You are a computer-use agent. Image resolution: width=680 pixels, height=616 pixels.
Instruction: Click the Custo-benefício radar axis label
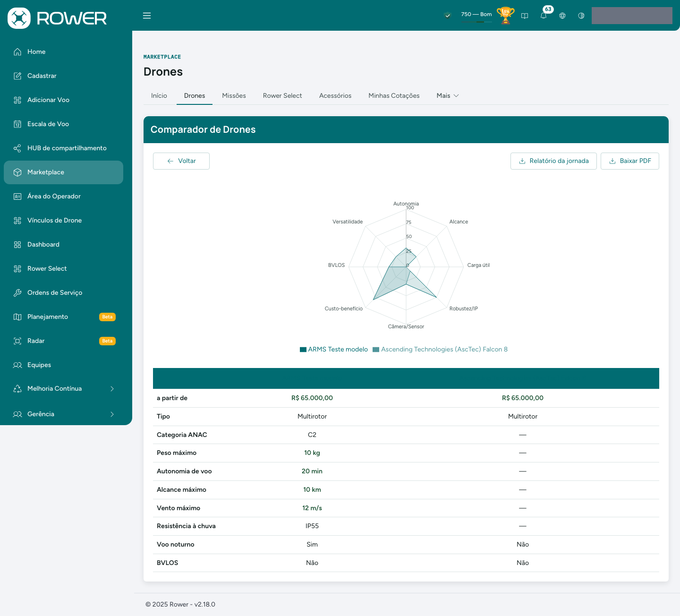(x=344, y=309)
